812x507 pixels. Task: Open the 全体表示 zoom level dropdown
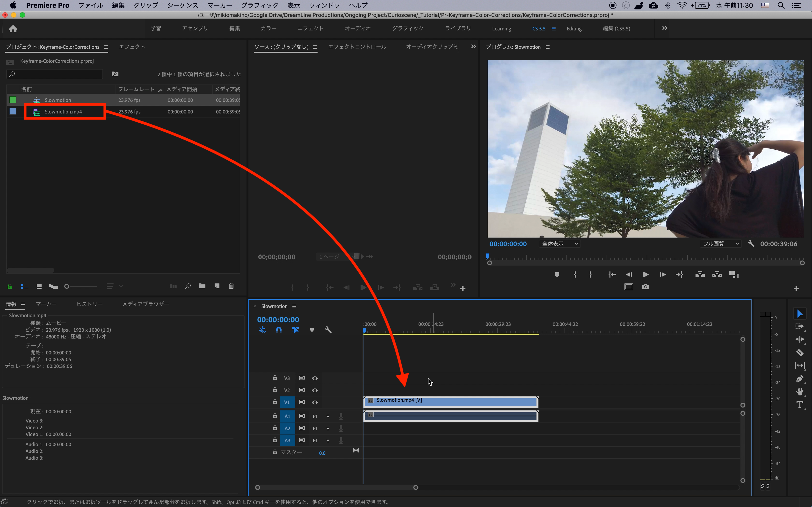tap(560, 244)
